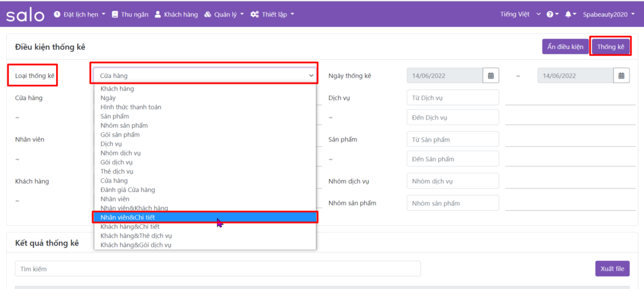This screenshot has width=644, height=289.
Task: Focus the Từ Dịch vụ input
Action: click(x=453, y=98)
